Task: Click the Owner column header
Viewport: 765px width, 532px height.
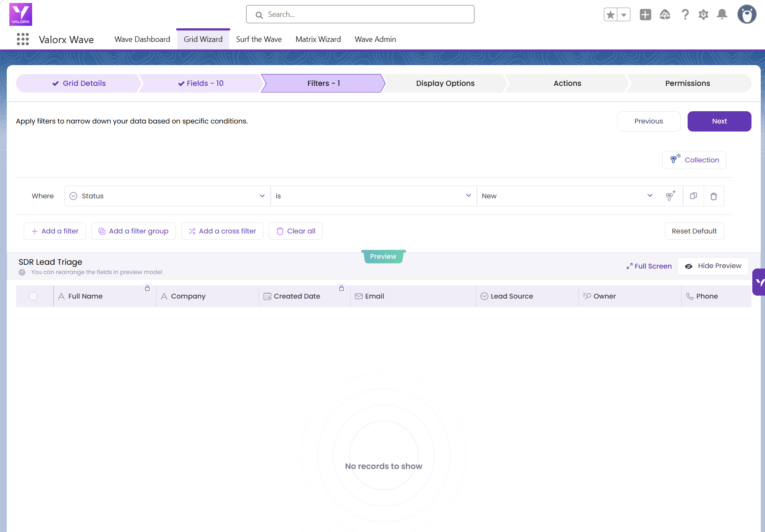Action: pyautogui.click(x=630, y=296)
